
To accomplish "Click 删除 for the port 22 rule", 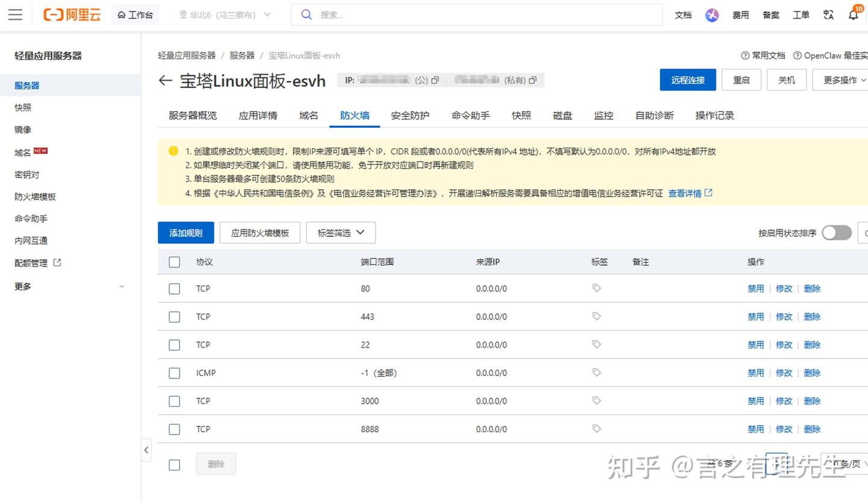I will 813,345.
